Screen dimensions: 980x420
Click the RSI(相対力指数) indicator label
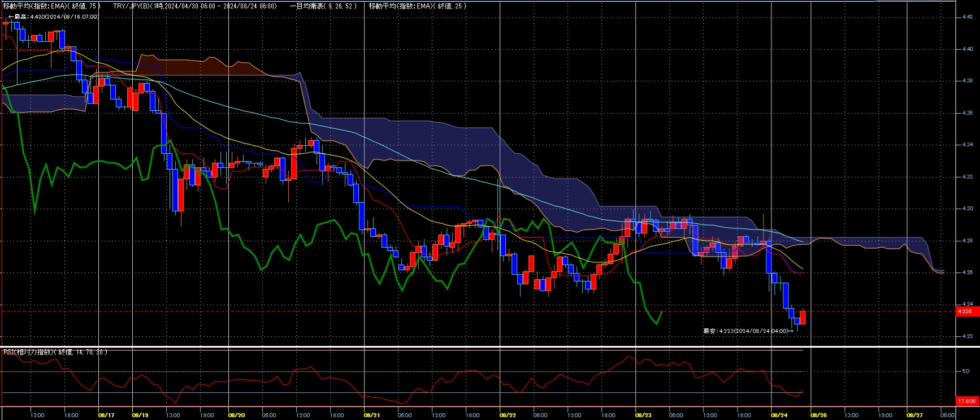55,352
